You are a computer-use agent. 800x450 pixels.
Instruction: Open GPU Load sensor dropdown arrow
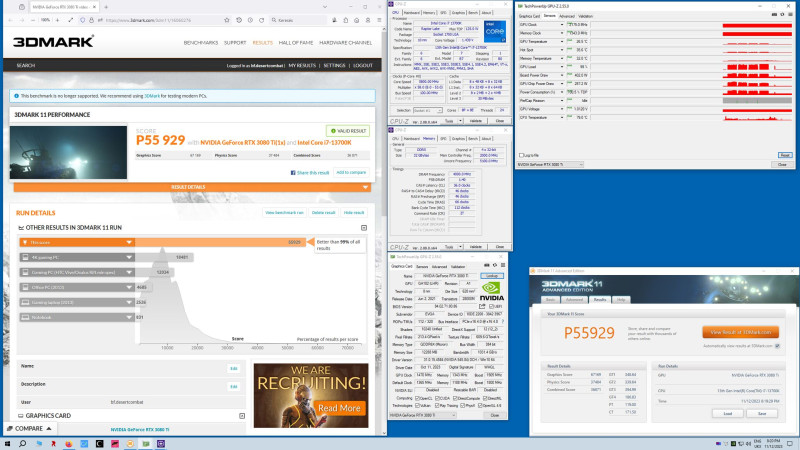562,67
